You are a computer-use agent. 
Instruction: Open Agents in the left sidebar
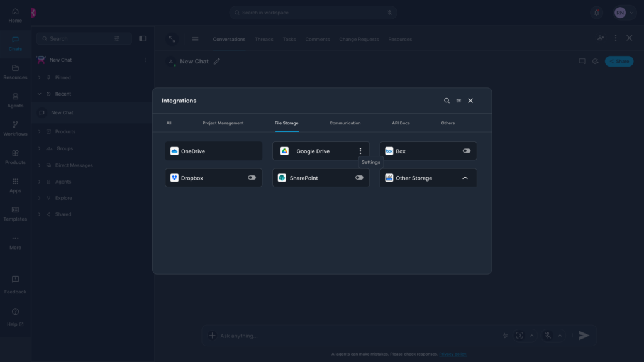point(15,100)
